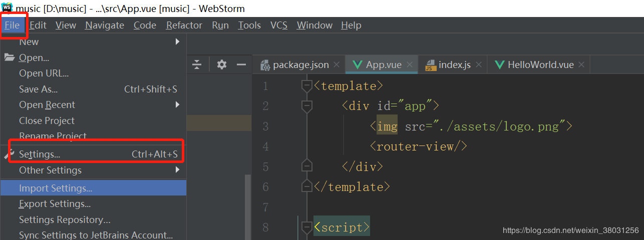Expand the New submenu arrow
The height and width of the screenshot is (240, 644).
[177, 42]
